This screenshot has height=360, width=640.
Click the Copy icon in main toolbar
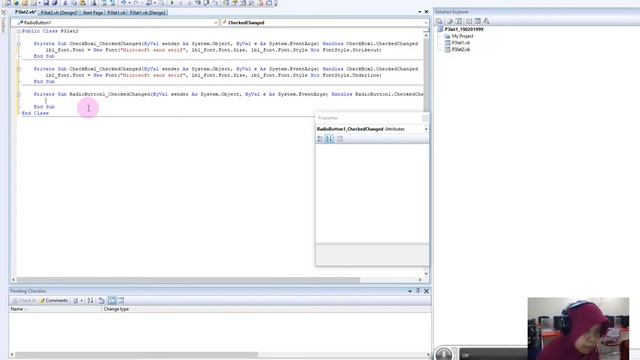(x=74, y=3)
